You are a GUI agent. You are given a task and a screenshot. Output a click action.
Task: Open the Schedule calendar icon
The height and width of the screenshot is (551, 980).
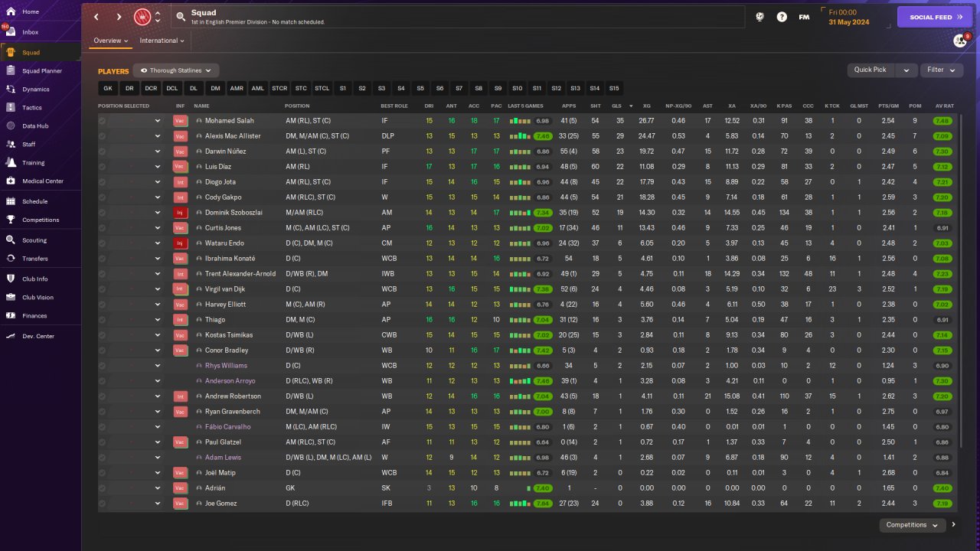[11, 201]
